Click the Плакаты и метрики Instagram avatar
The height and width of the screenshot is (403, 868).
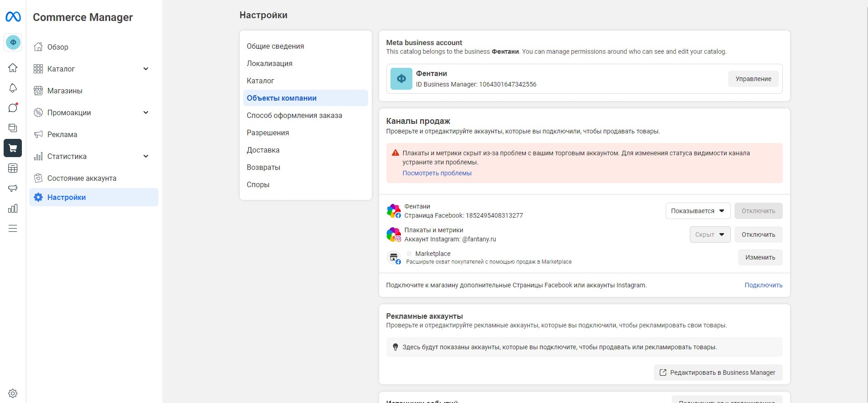[x=394, y=235]
